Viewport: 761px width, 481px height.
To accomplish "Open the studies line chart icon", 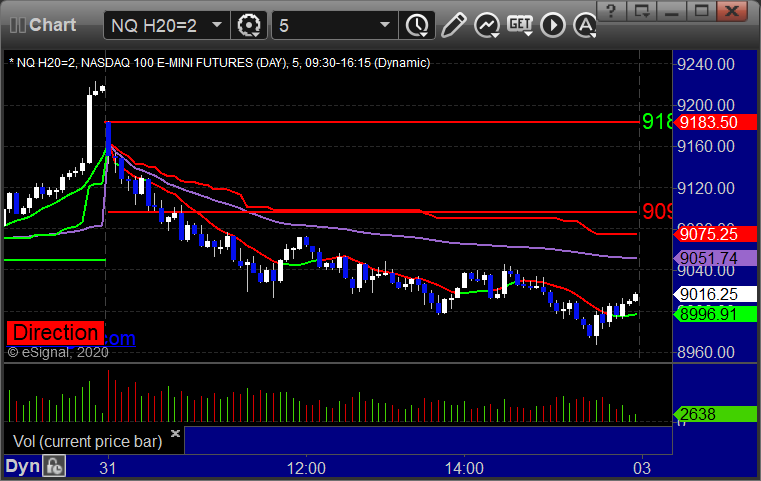I will (x=487, y=24).
